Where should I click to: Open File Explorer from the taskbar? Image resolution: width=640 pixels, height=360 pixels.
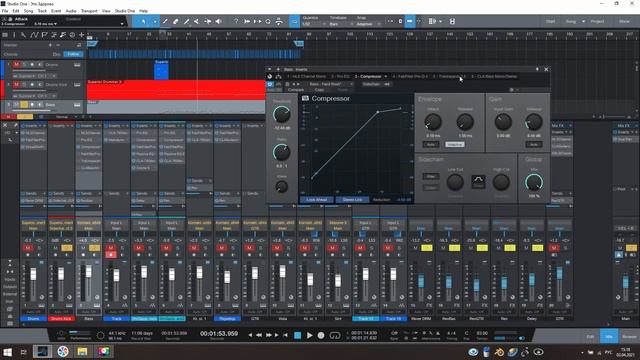[82, 351]
